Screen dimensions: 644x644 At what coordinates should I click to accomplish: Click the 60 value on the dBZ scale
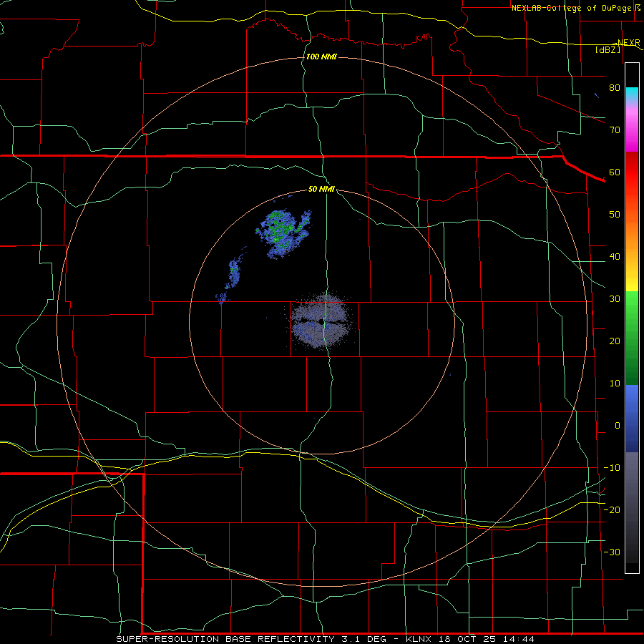point(615,172)
